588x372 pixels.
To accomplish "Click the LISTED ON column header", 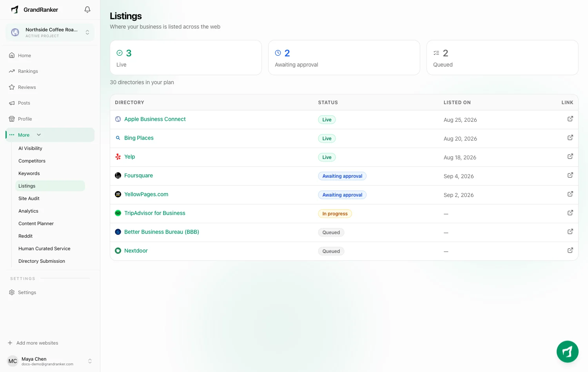I will point(457,103).
